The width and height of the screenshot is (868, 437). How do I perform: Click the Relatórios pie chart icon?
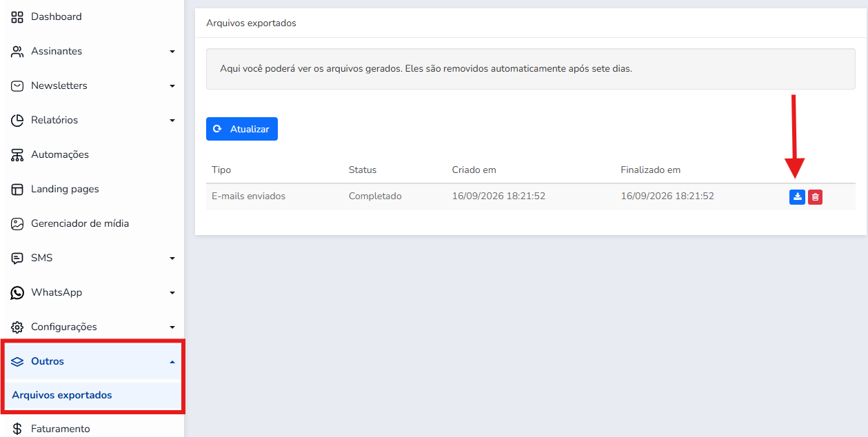pyautogui.click(x=17, y=120)
